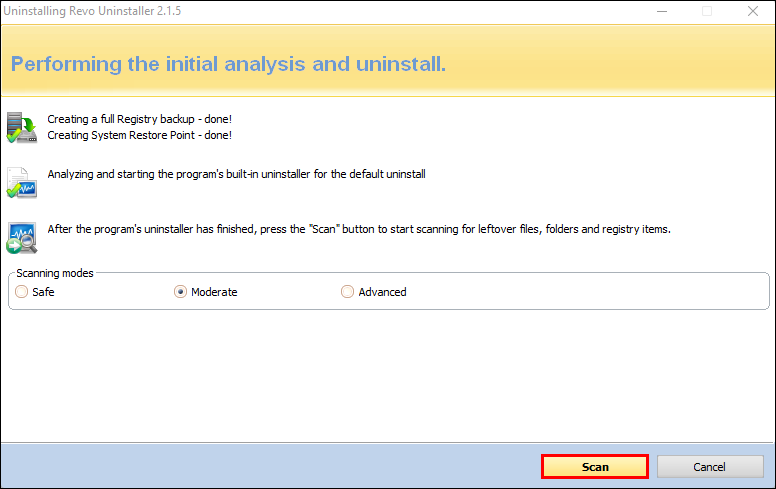Click 'Creating a full Registry backup - done!' text
Viewport: 776px width, 489px height.
tap(140, 119)
